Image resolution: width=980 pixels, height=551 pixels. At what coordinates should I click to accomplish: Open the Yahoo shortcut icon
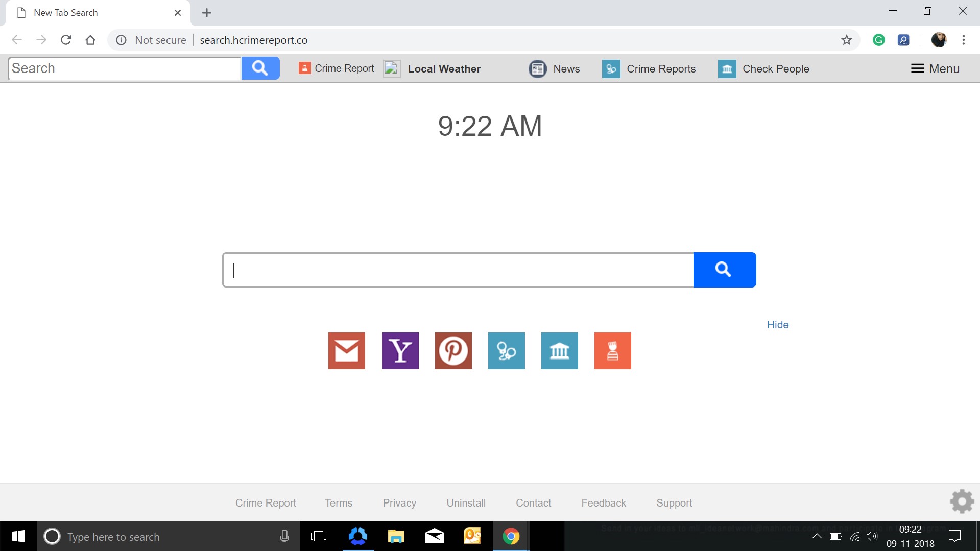pyautogui.click(x=400, y=351)
